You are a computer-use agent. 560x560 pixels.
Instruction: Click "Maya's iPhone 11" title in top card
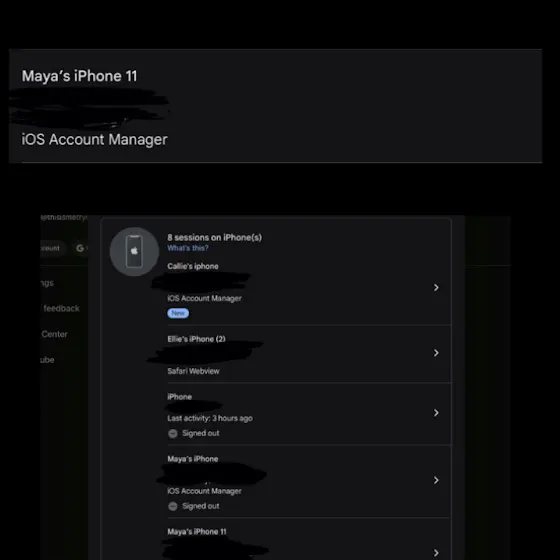click(x=79, y=76)
